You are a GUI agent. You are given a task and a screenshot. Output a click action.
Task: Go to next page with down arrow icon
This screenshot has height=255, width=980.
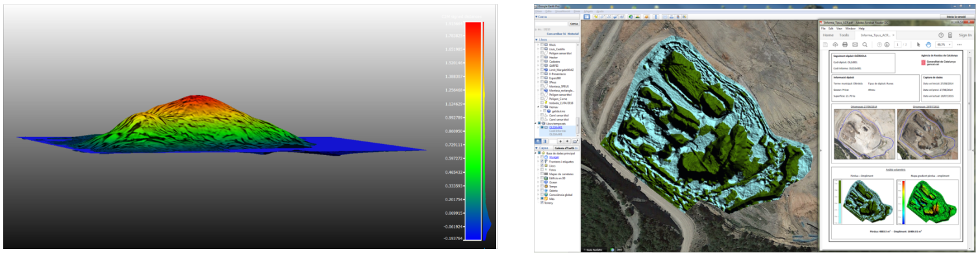[887, 45]
